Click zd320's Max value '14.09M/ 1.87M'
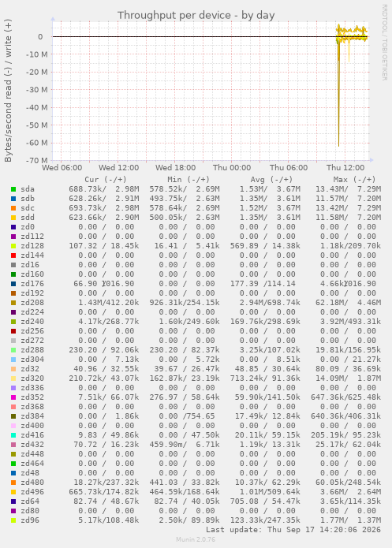The width and height of the screenshot is (392, 548). [349, 378]
